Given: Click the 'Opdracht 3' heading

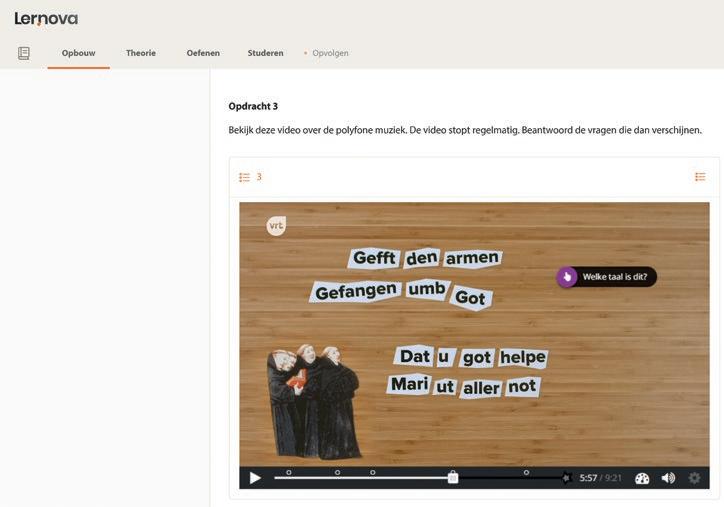Looking at the screenshot, I should 253,106.
